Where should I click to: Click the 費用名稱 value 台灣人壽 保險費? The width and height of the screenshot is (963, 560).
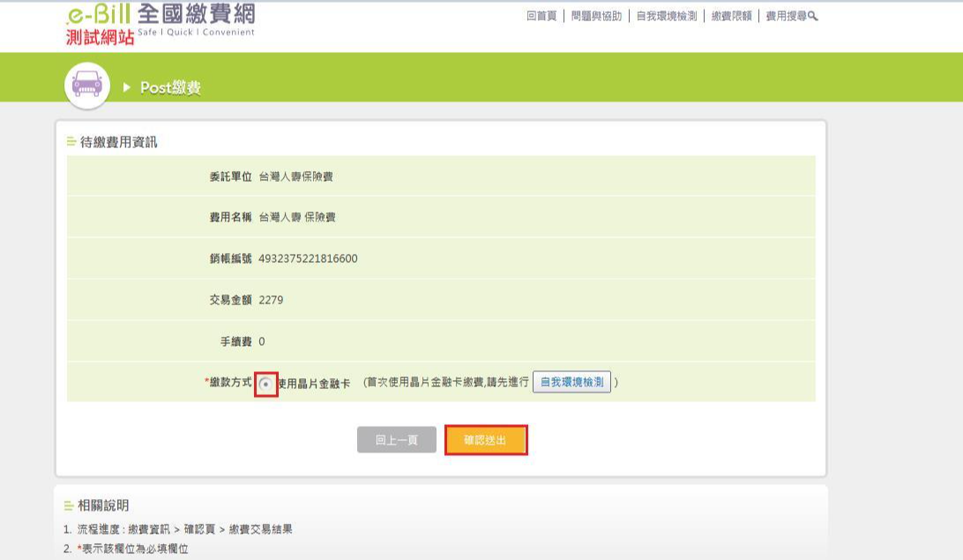297,217
